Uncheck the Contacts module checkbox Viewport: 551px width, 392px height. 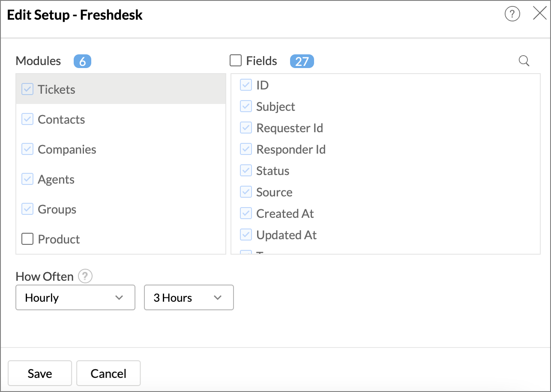[27, 119]
